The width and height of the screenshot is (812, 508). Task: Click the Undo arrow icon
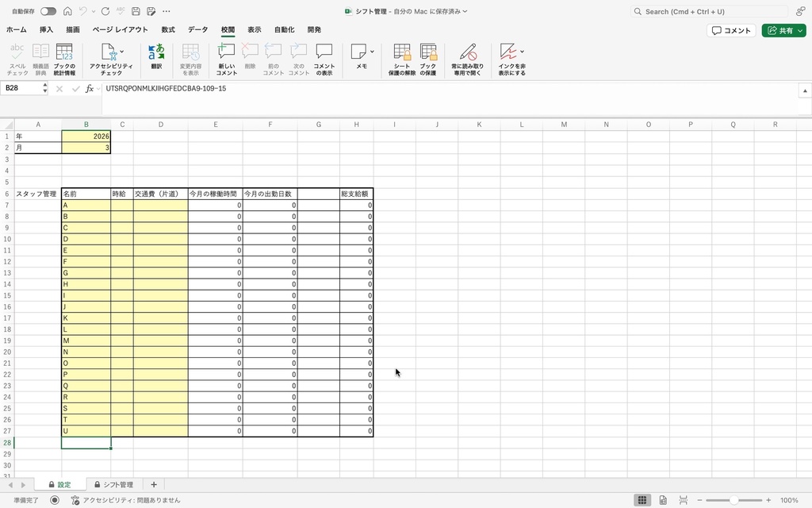coord(82,11)
